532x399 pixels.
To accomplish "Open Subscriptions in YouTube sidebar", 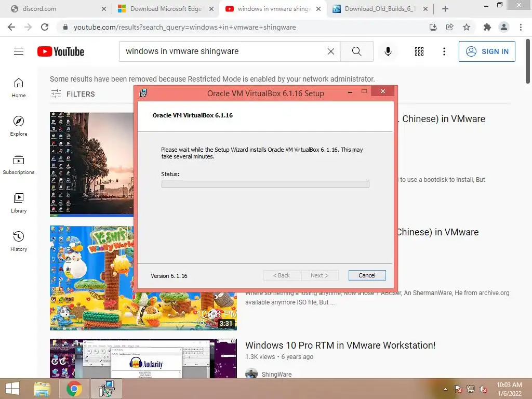I will coord(19,165).
